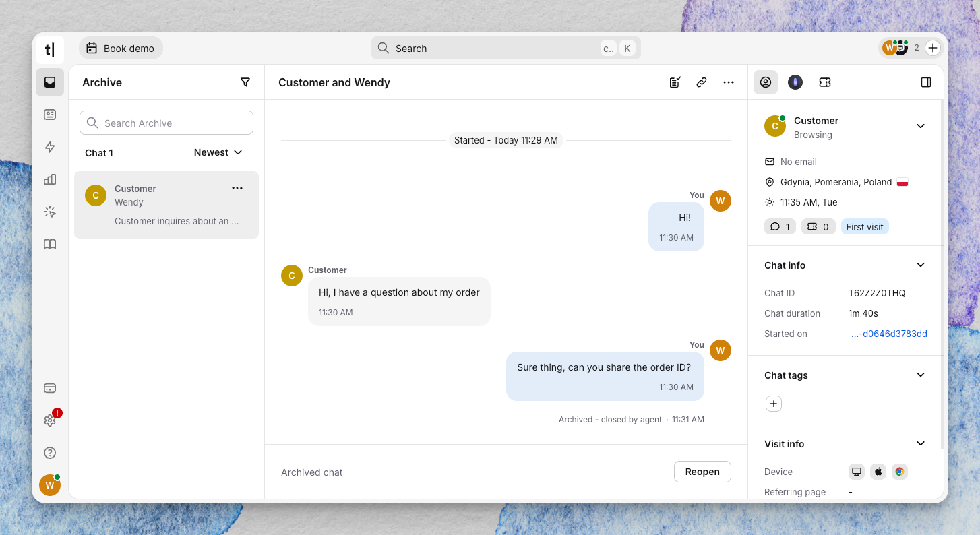Click the No email text
The height and width of the screenshot is (535, 980).
pos(799,162)
